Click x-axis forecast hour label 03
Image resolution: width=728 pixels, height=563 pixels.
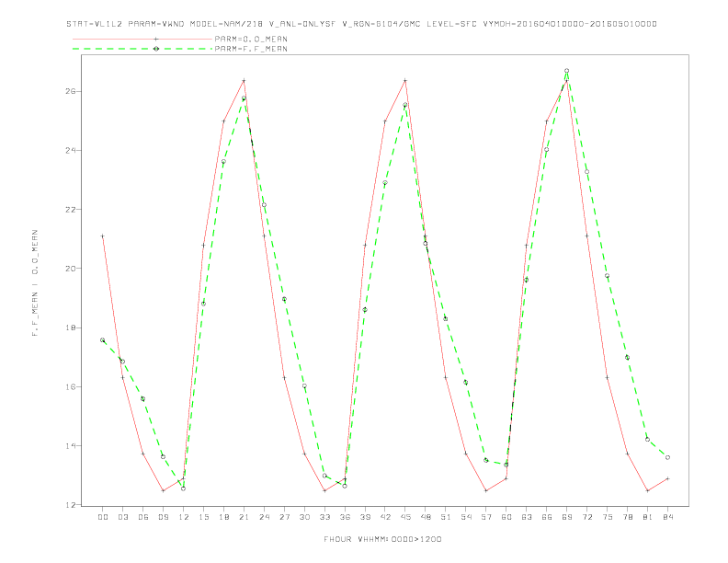(122, 517)
